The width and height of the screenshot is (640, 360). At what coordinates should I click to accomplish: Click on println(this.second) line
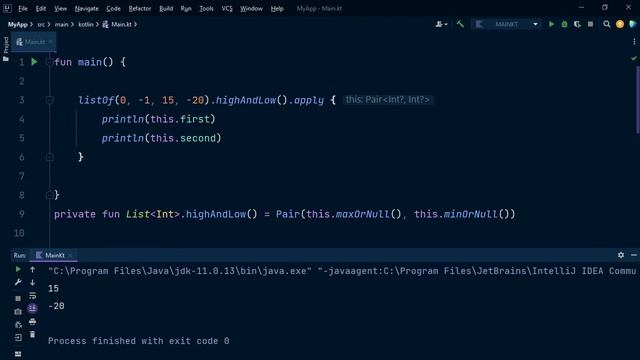(161, 138)
